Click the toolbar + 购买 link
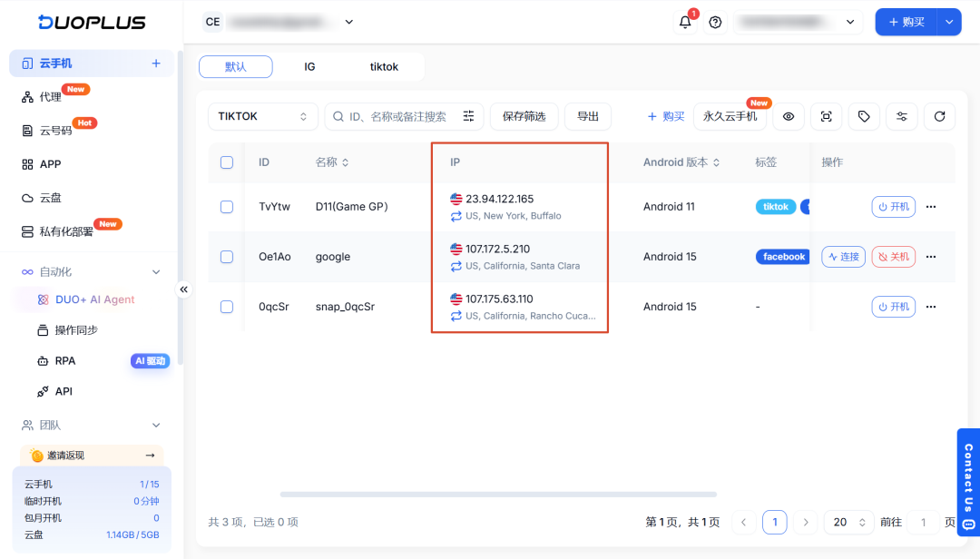Viewport: 980px width, 559px height. click(666, 116)
